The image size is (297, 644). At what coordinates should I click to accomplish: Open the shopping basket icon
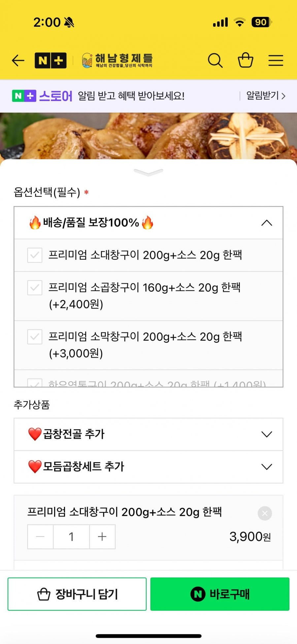click(x=246, y=60)
